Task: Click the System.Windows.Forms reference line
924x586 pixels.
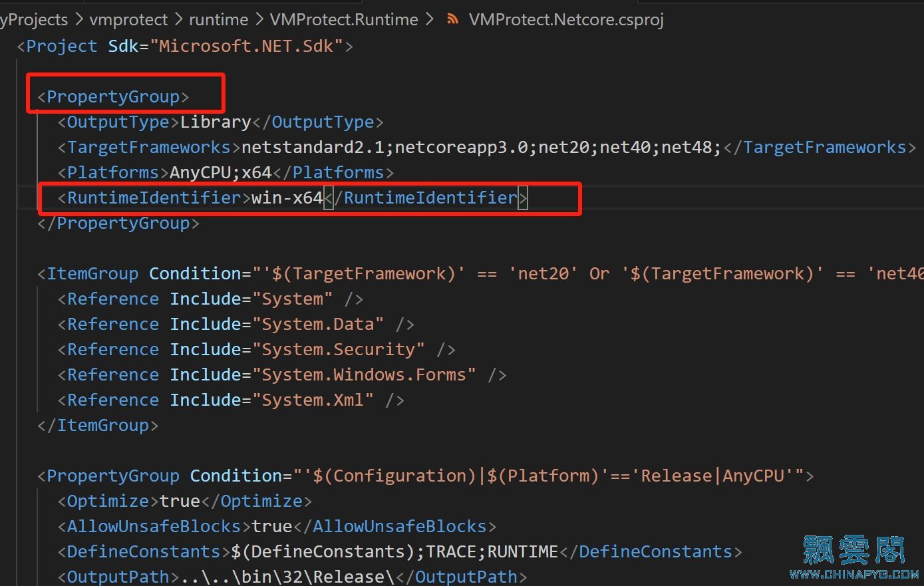Action: coord(282,375)
